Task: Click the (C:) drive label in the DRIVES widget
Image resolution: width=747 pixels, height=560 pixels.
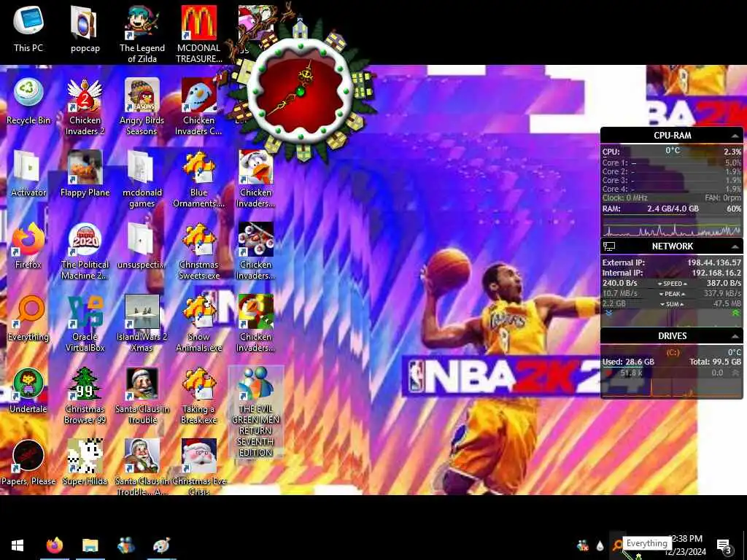Action: (x=673, y=352)
